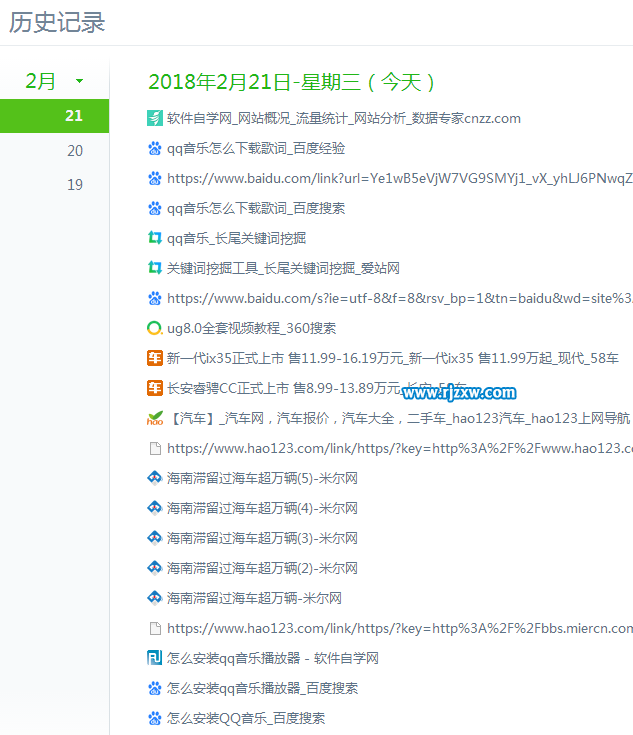Click 58车 icon beside 新一代ix35正式上市
The height and width of the screenshot is (735, 633).
[x=155, y=358]
